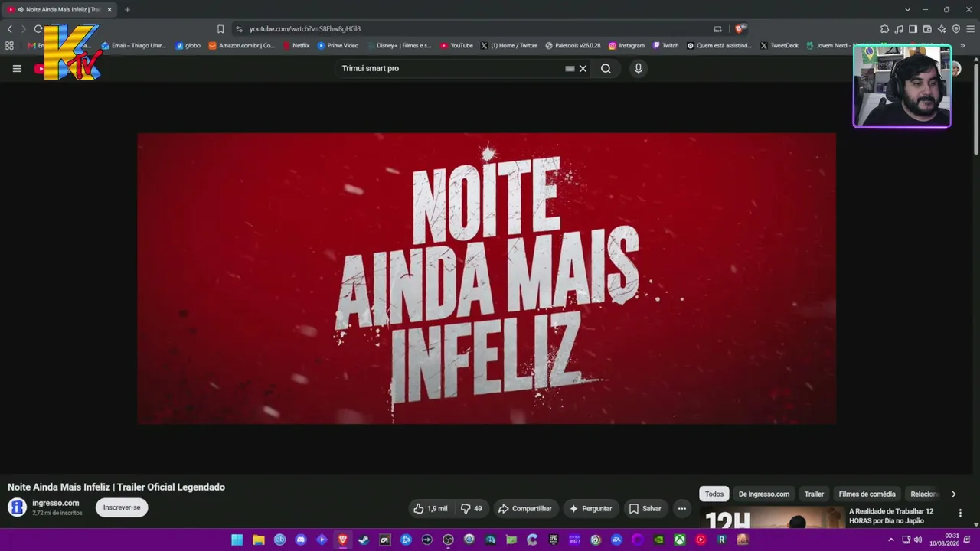Open the Windows Start menu
Image resolution: width=980 pixels, height=551 pixels.
[237, 540]
